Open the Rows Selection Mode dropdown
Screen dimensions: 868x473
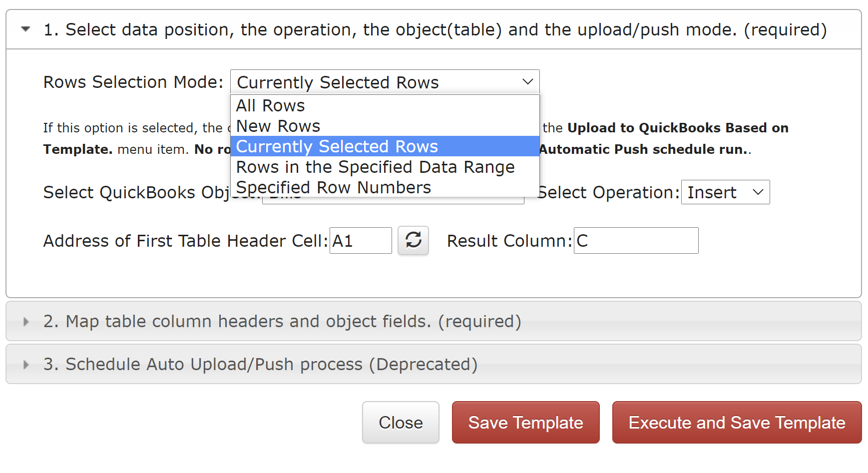click(x=385, y=82)
